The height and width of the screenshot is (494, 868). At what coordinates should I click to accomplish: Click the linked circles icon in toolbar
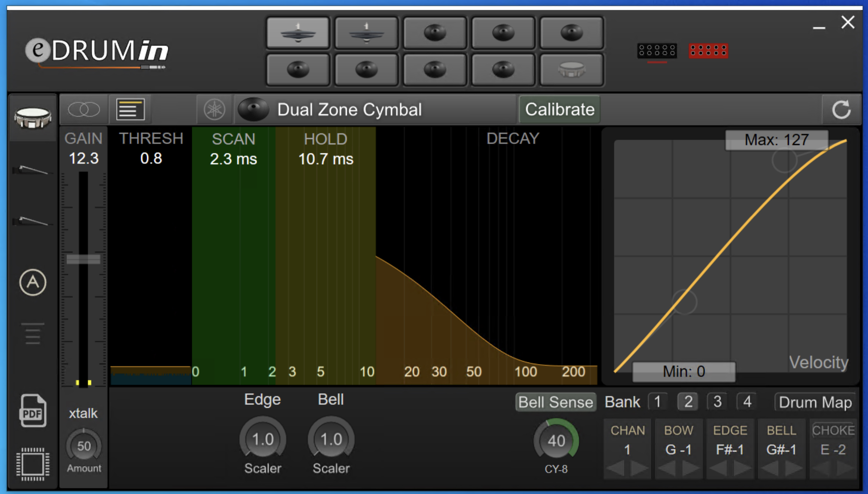click(x=84, y=109)
